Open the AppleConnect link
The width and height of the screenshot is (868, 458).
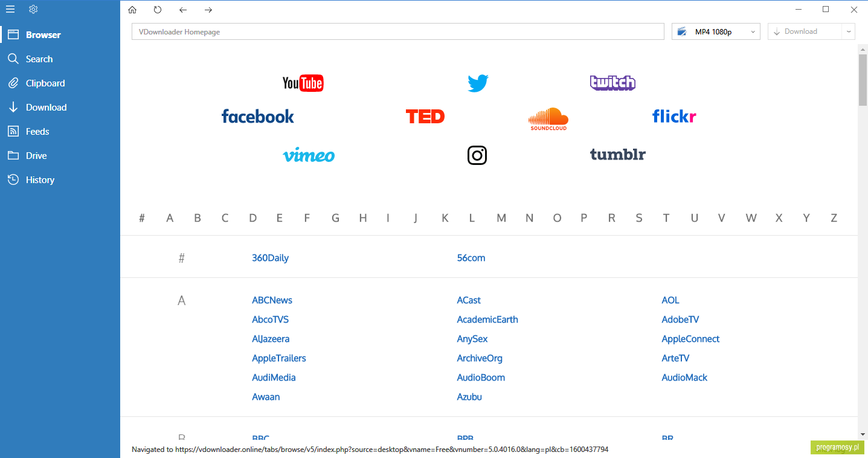click(x=690, y=339)
